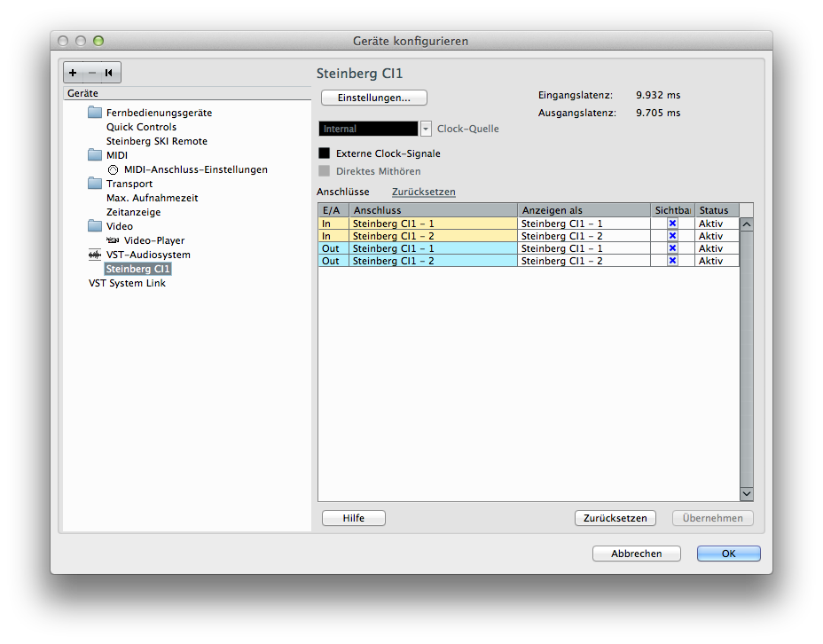Toggle the Direktes Mithören checkbox
The image size is (823, 644).
click(325, 171)
